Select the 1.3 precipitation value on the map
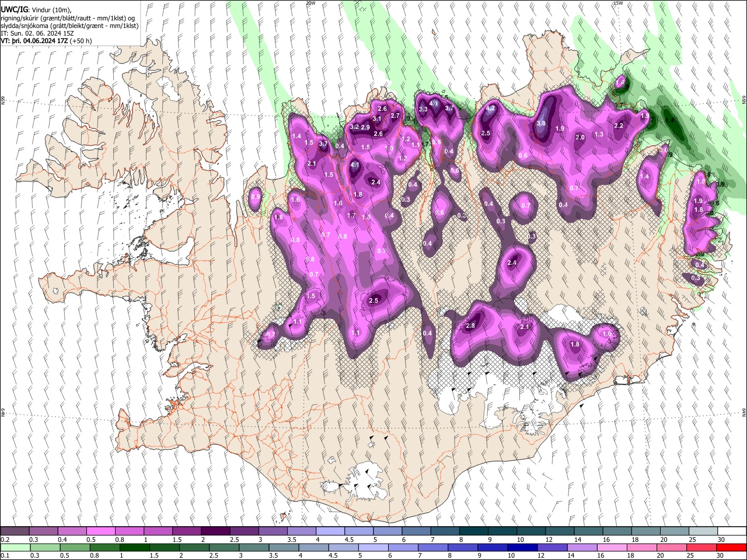 (599, 134)
